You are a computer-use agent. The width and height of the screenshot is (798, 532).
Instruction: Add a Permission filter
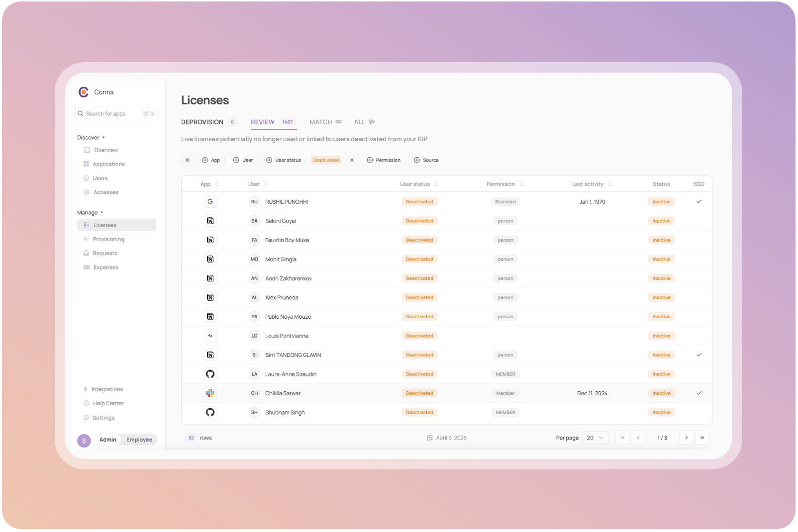coord(384,160)
